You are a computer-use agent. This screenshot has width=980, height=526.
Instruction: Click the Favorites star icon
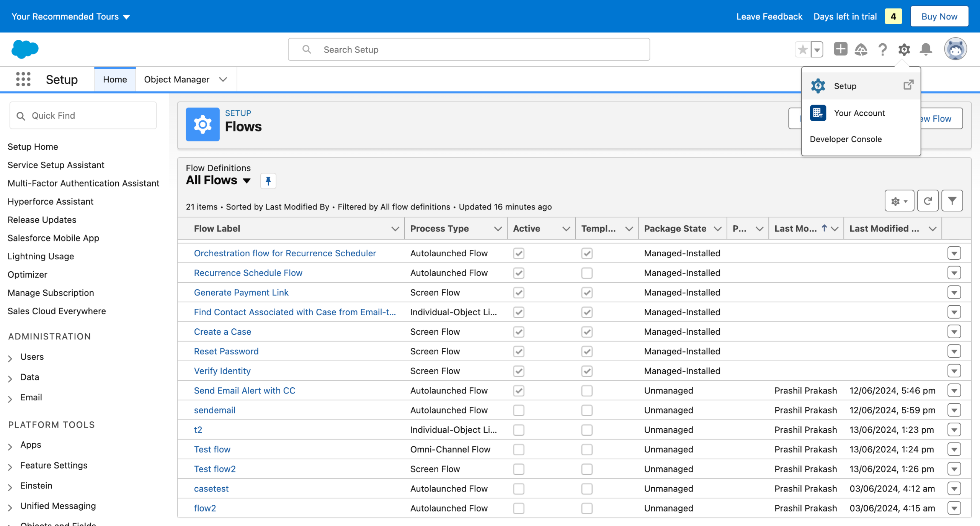click(x=803, y=49)
